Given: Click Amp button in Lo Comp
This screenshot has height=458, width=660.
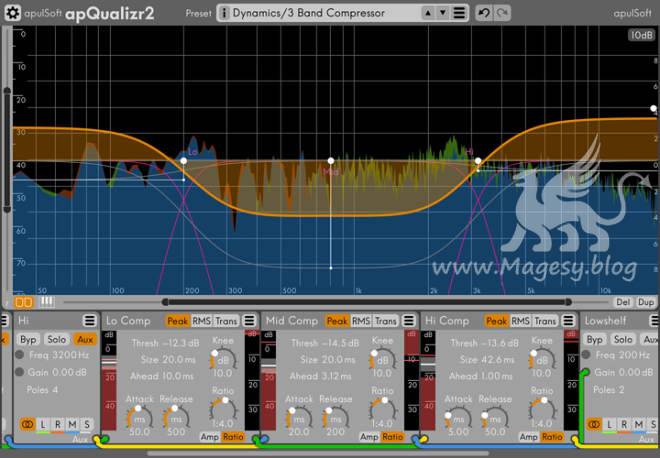Looking at the screenshot, I should (x=209, y=437).
